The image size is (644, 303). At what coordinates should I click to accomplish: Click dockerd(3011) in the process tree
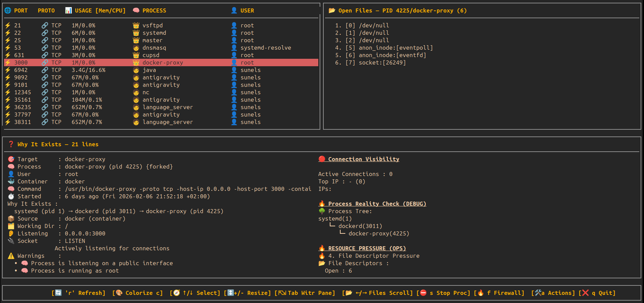tap(360, 226)
